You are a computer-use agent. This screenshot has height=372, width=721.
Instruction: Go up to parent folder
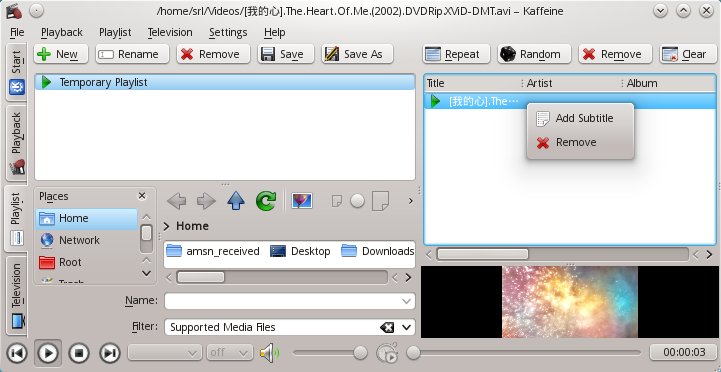[x=236, y=201]
